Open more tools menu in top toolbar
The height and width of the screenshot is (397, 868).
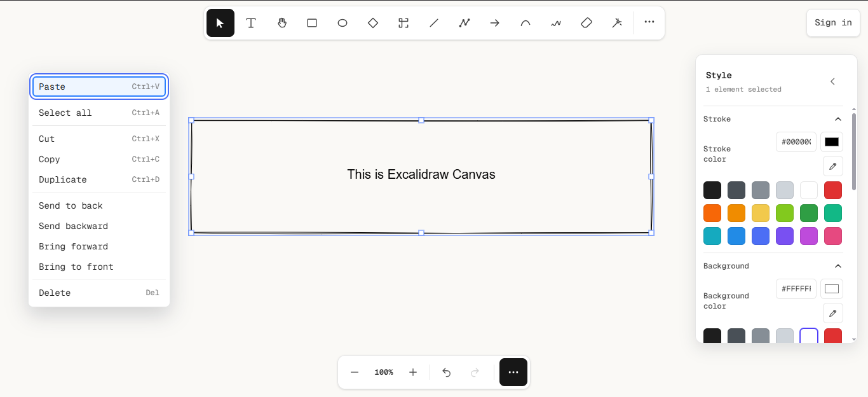click(x=649, y=22)
